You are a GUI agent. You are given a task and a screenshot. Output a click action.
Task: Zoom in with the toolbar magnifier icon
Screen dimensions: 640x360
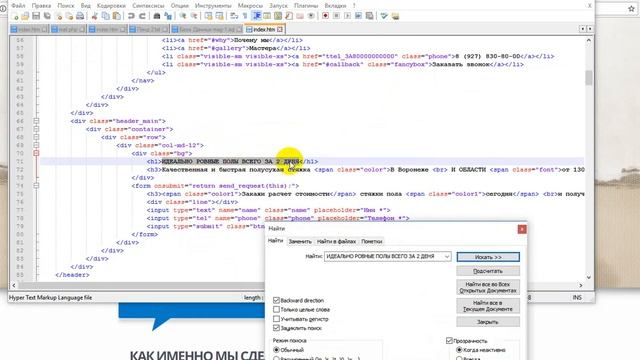pyautogui.click(x=183, y=16)
